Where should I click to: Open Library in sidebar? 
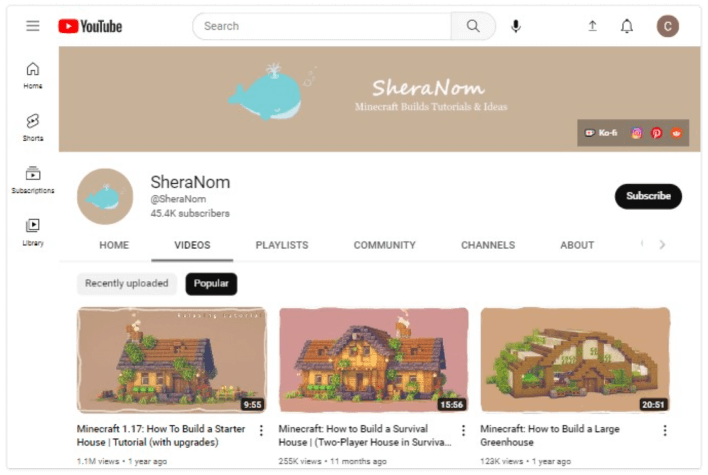[x=33, y=232]
